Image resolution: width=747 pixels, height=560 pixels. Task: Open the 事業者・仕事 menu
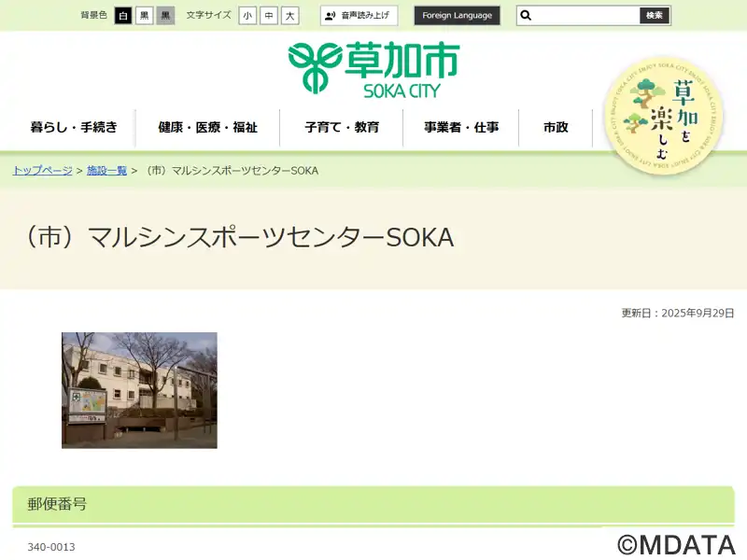coord(461,128)
